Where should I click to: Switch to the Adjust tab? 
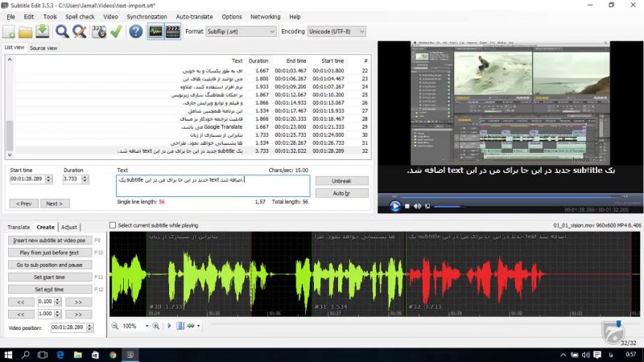coord(69,227)
